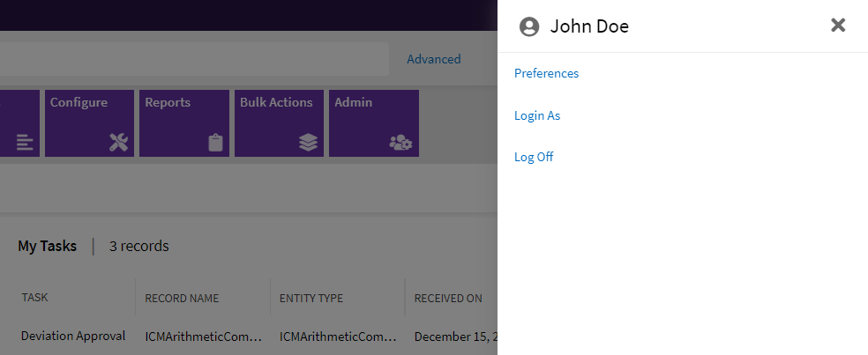Click into the search input field

(194, 59)
